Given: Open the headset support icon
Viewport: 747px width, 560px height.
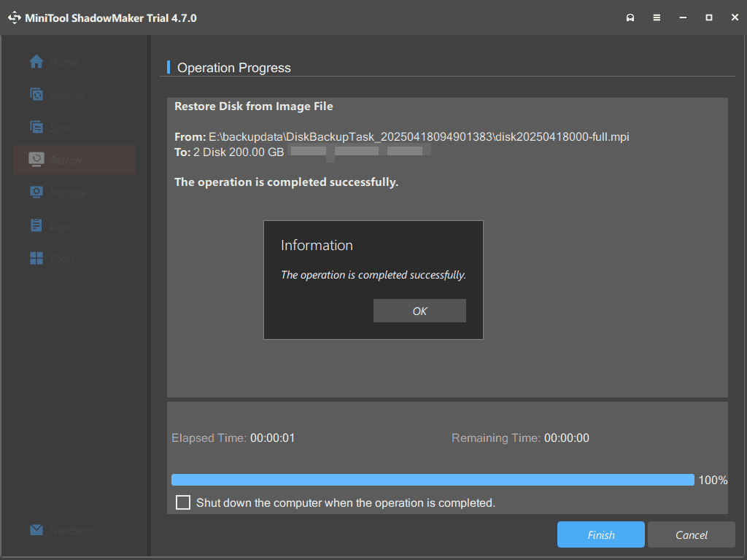Looking at the screenshot, I should pyautogui.click(x=630, y=17).
